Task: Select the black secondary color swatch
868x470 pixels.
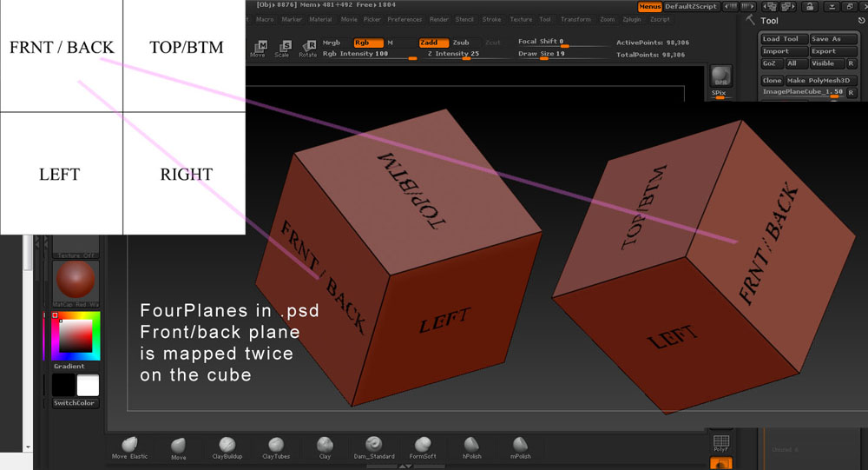Action: click(x=63, y=385)
